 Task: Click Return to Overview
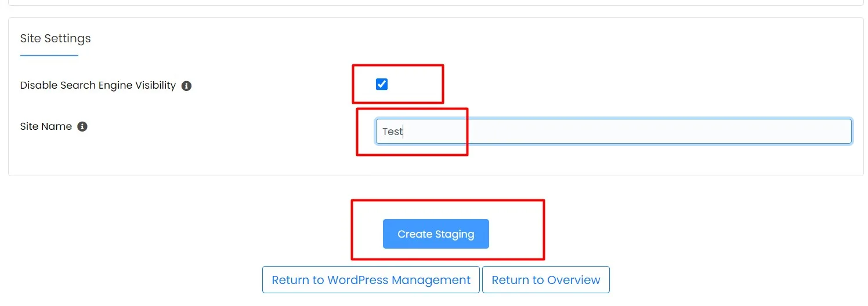(x=546, y=280)
